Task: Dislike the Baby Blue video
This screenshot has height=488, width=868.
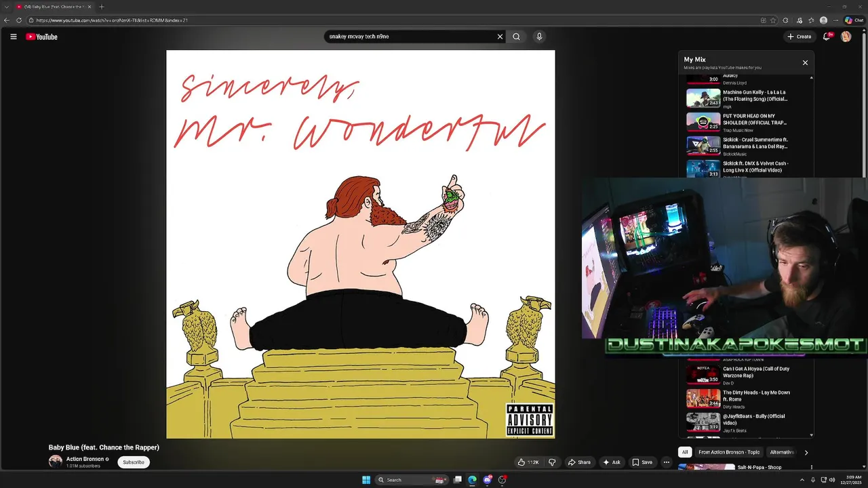Action: pos(552,462)
